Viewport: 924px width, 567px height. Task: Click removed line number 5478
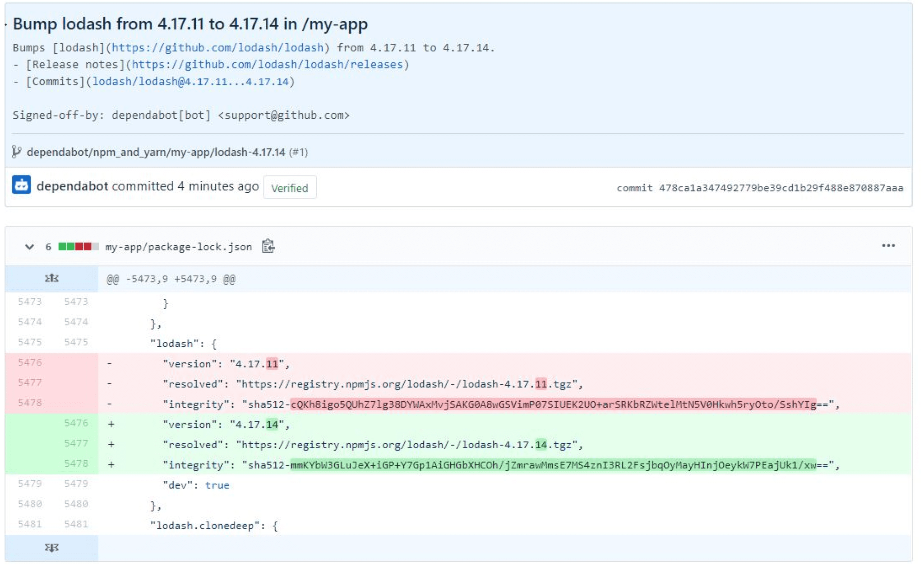point(30,403)
